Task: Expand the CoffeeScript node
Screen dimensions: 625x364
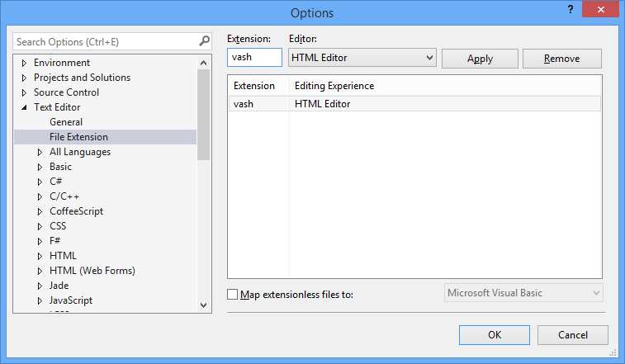Action: (40, 211)
